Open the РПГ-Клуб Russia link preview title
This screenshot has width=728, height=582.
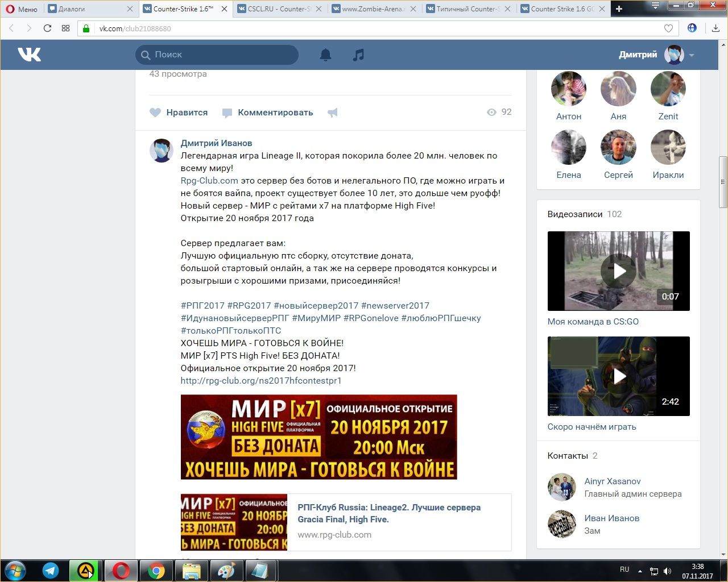389,513
